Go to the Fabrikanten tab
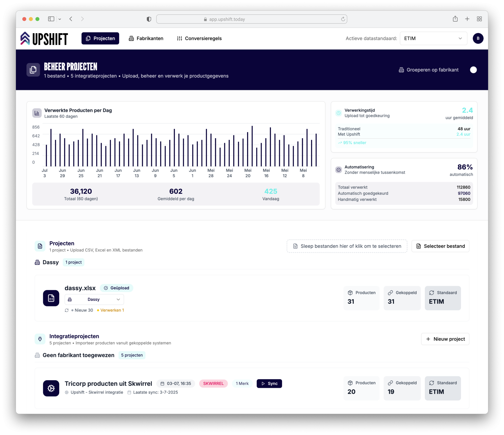The image size is (504, 435). point(146,38)
